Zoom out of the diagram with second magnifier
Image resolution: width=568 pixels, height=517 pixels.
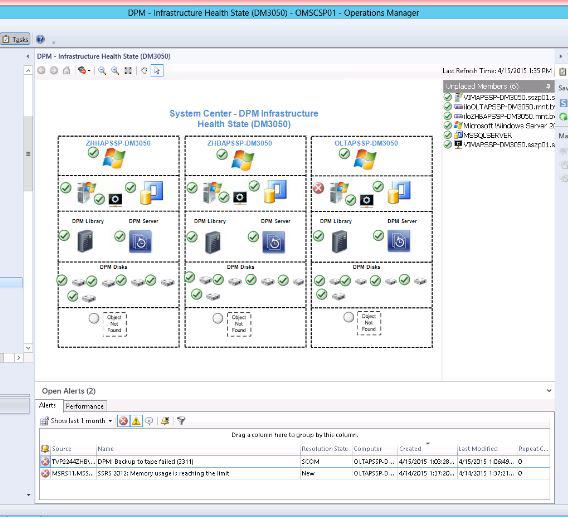click(115, 71)
